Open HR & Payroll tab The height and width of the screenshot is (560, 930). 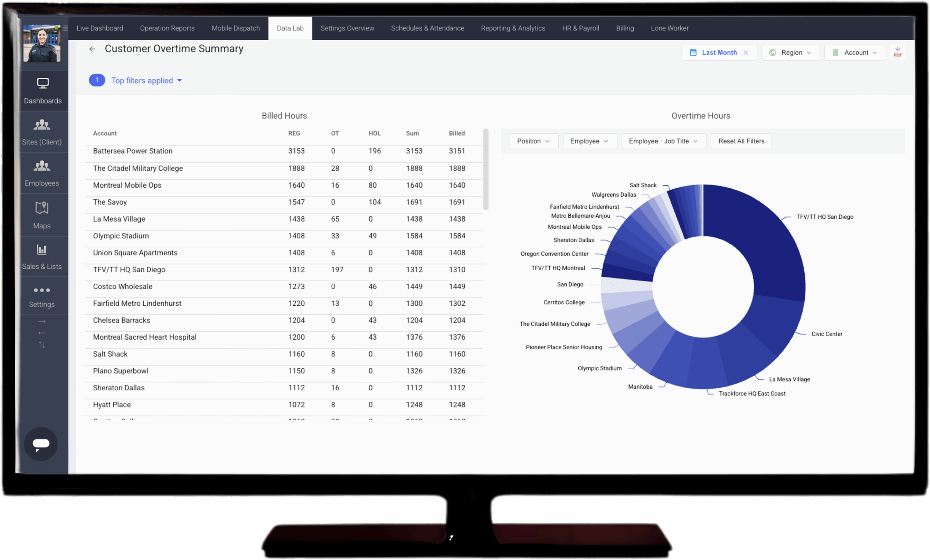coord(581,28)
